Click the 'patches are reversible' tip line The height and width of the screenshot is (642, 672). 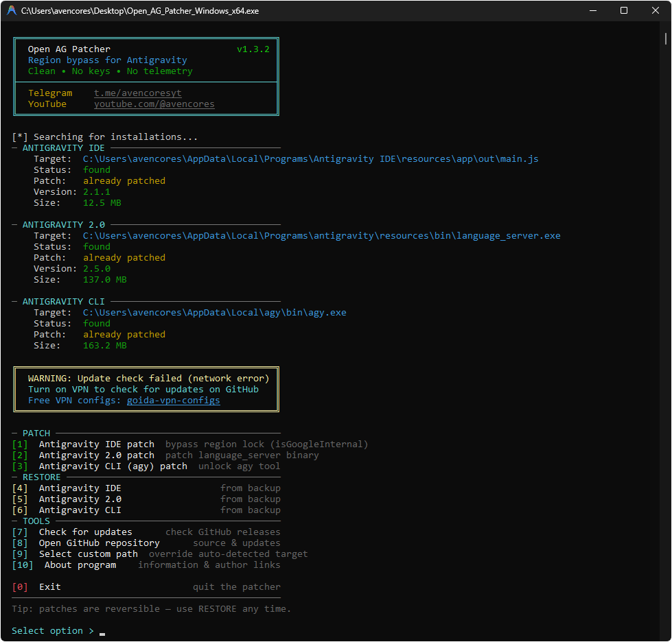click(x=151, y=609)
